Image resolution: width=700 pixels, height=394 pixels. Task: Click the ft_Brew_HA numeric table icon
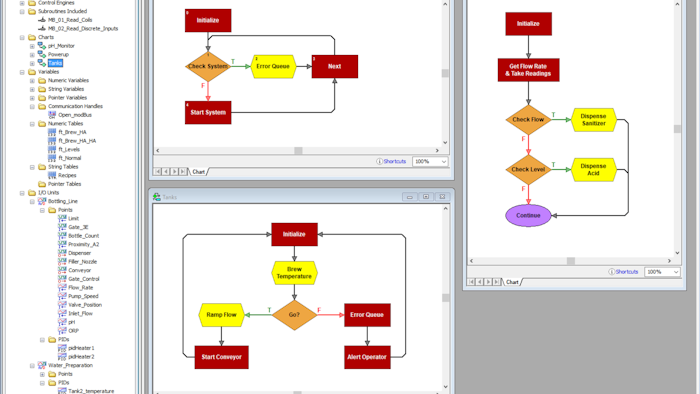(x=52, y=132)
